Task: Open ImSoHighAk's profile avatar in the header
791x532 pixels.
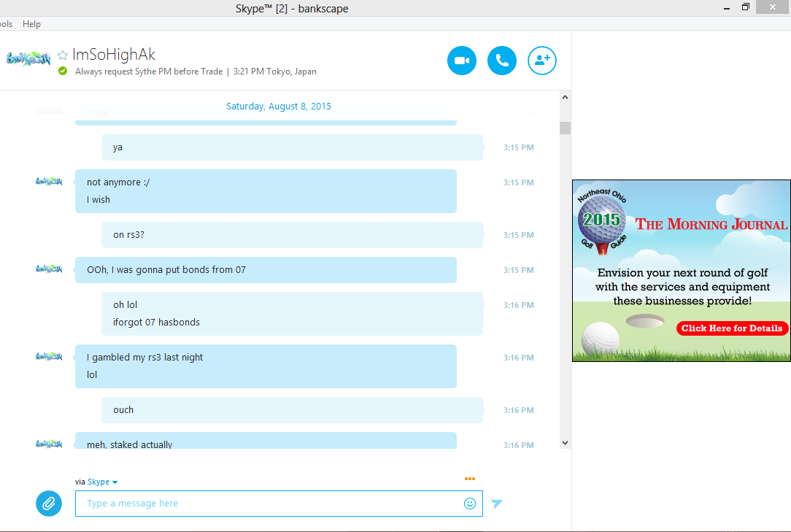Action: pyautogui.click(x=28, y=59)
